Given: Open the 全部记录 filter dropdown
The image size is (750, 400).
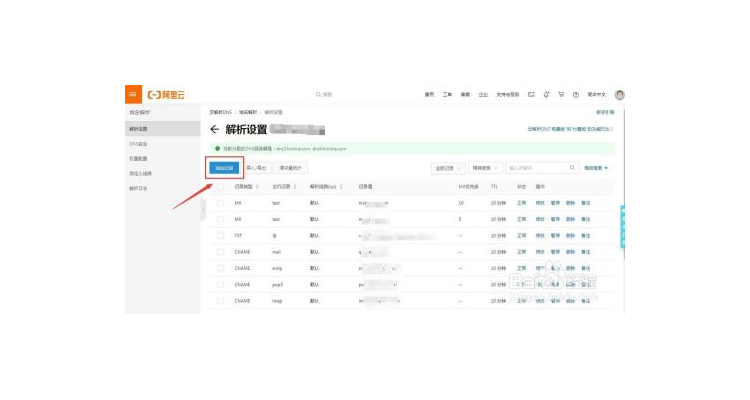Looking at the screenshot, I should click(448, 168).
